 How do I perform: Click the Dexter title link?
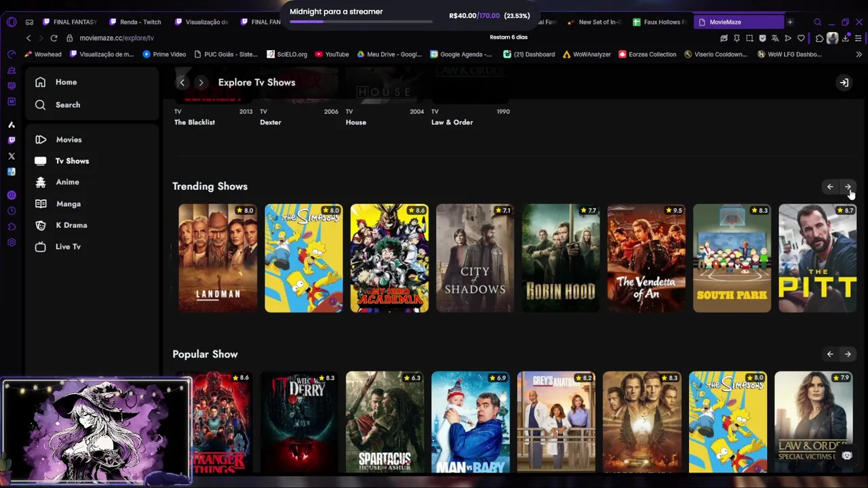(x=270, y=123)
